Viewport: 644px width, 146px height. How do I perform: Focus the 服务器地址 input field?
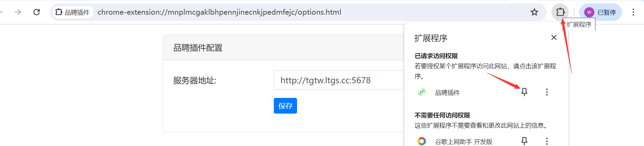339,80
